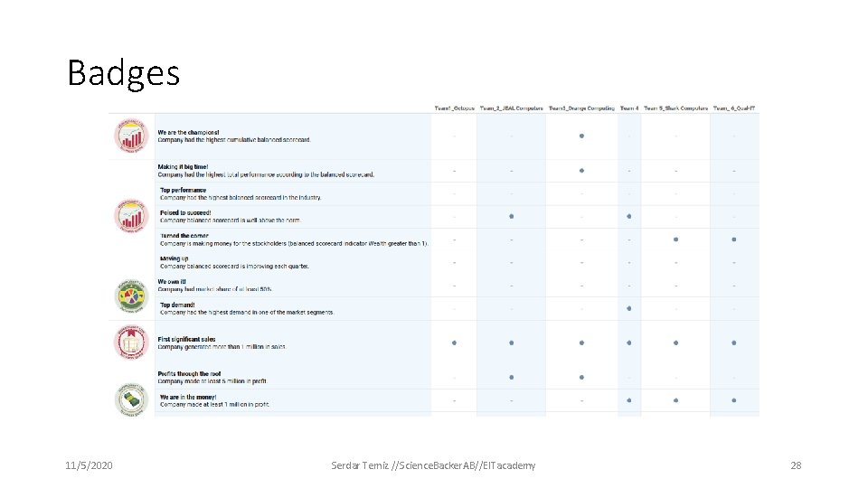Image resolution: width=868 pixels, height=488 pixels.
Task: Click the Poised to succeed dot for Team 4
Action: 629,216
